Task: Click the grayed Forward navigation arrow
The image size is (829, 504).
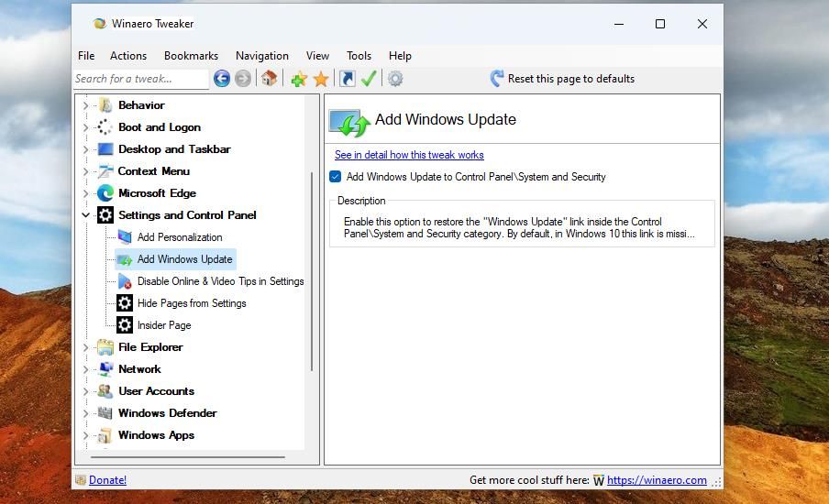Action: 243,79
